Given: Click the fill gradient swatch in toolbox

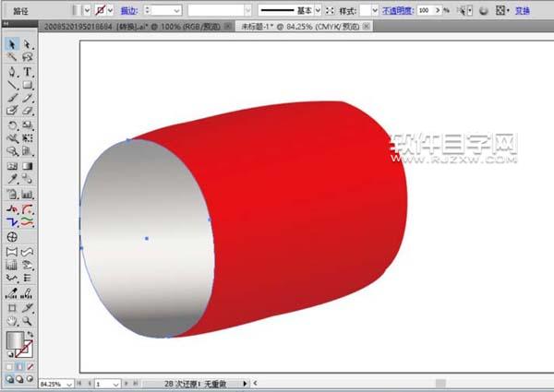Looking at the screenshot, I should tap(15, 339).
